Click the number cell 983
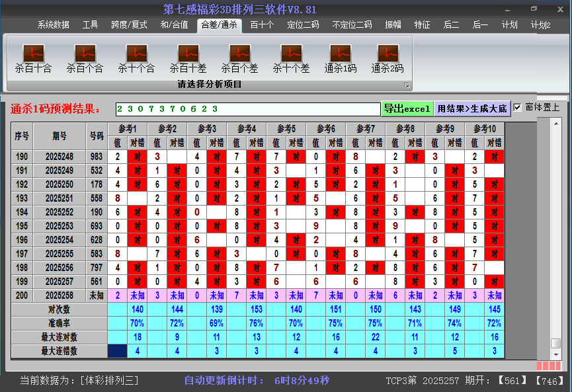Viewport: 572px width, 392px height. (x=97, y=157)
